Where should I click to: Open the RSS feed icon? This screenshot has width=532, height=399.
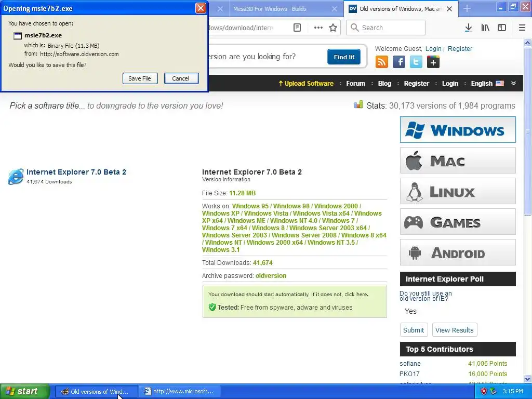pos(382,62)
